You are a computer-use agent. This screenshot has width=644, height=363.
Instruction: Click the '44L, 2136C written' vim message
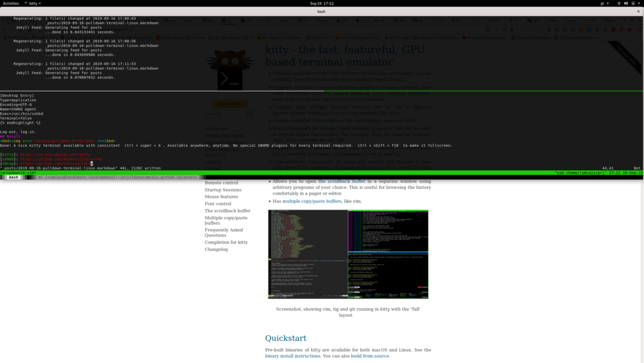(140, 168)
